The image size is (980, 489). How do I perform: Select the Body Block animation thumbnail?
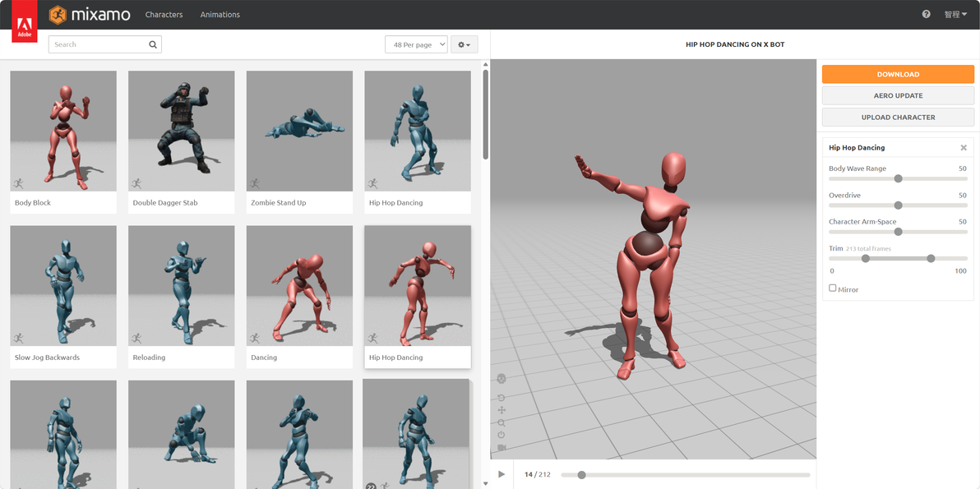coord(63,131)
